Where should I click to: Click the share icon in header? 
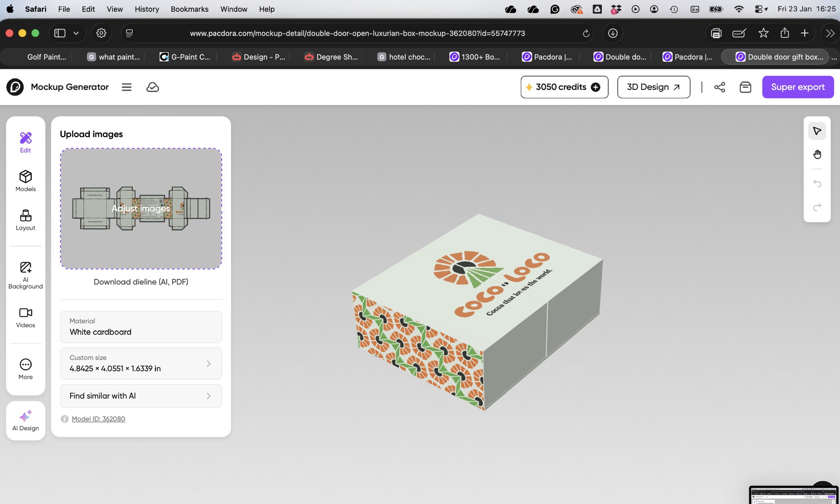point(719,87)
